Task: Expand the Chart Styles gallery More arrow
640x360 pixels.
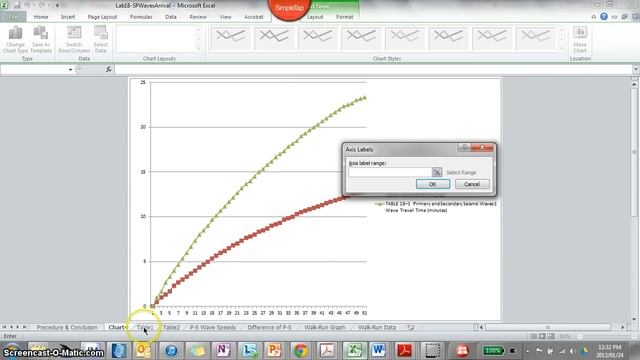Action: tap(562, 48)
